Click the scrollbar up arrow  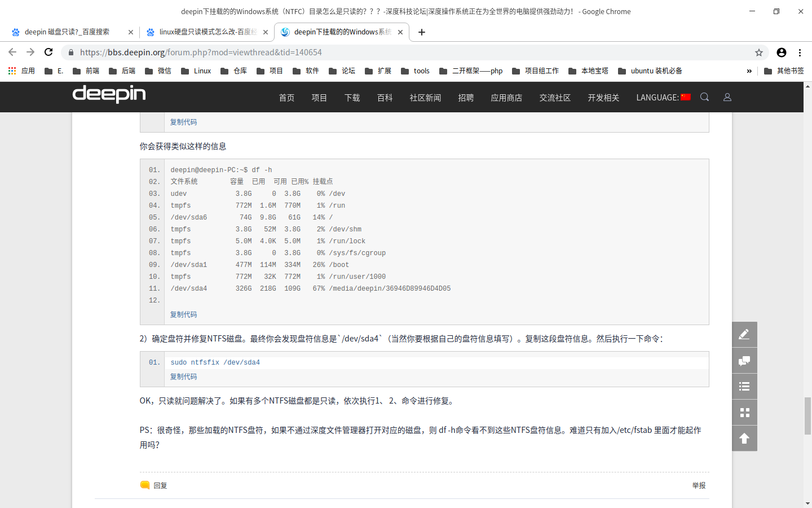[807, 86]
